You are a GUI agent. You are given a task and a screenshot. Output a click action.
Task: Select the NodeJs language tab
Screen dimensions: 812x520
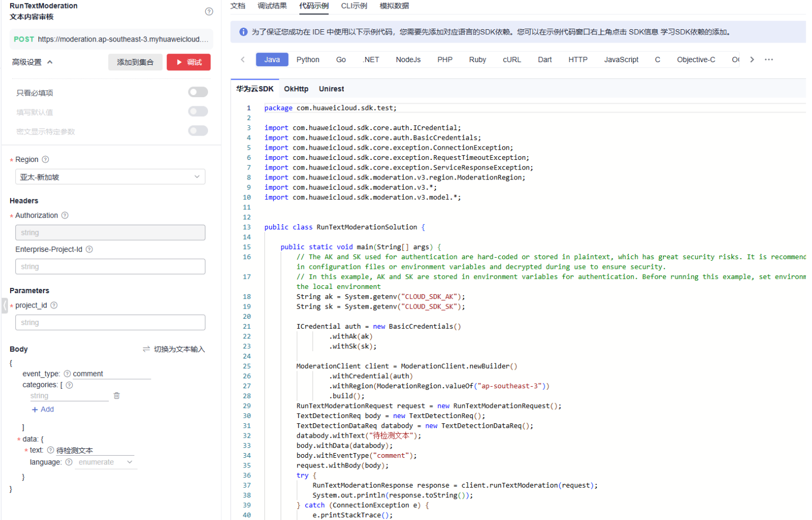408,59
